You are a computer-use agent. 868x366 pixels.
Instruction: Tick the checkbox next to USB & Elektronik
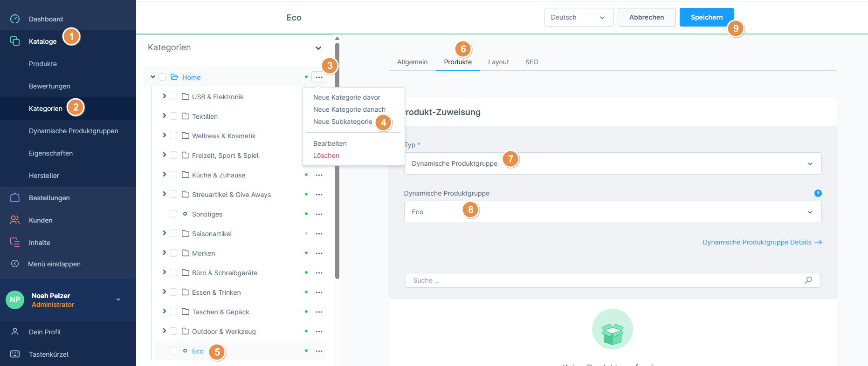click(x=173, y=96)
